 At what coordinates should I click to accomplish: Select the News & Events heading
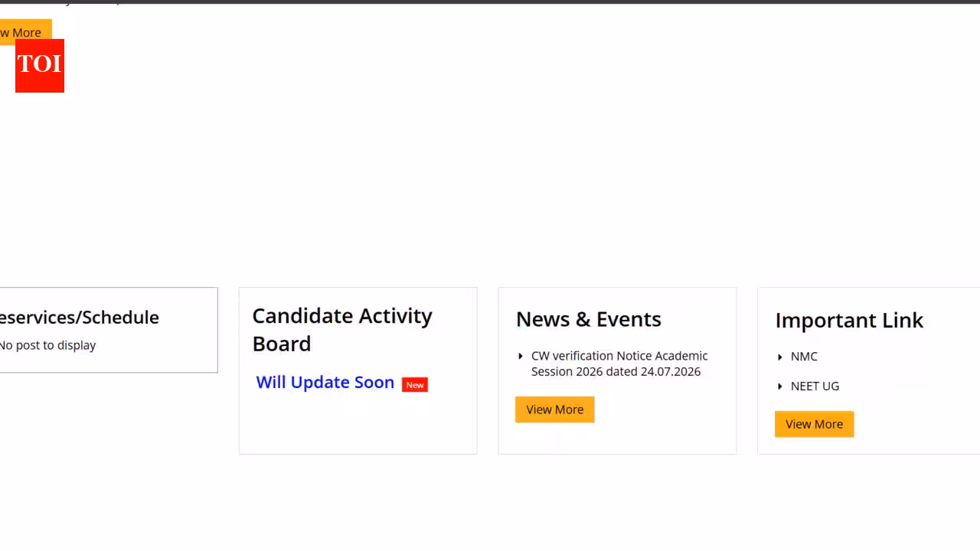(x=589, y=319)
